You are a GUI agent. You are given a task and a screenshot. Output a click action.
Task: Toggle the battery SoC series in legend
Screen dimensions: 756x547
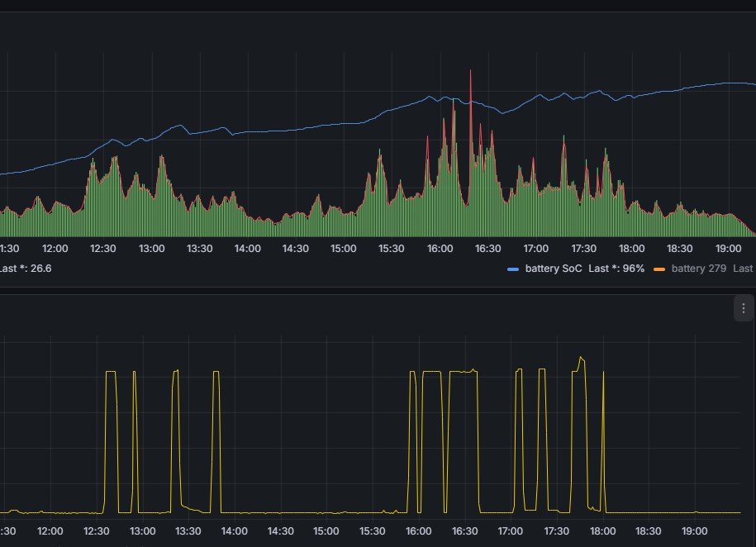pos(554,269)
